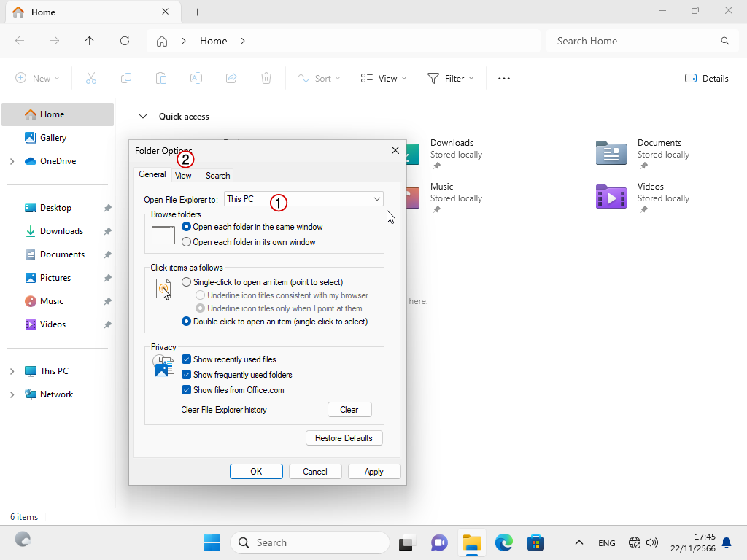Uncheck Show recently used files
This screenshot has width=747, height=560.
pos(187,359)
